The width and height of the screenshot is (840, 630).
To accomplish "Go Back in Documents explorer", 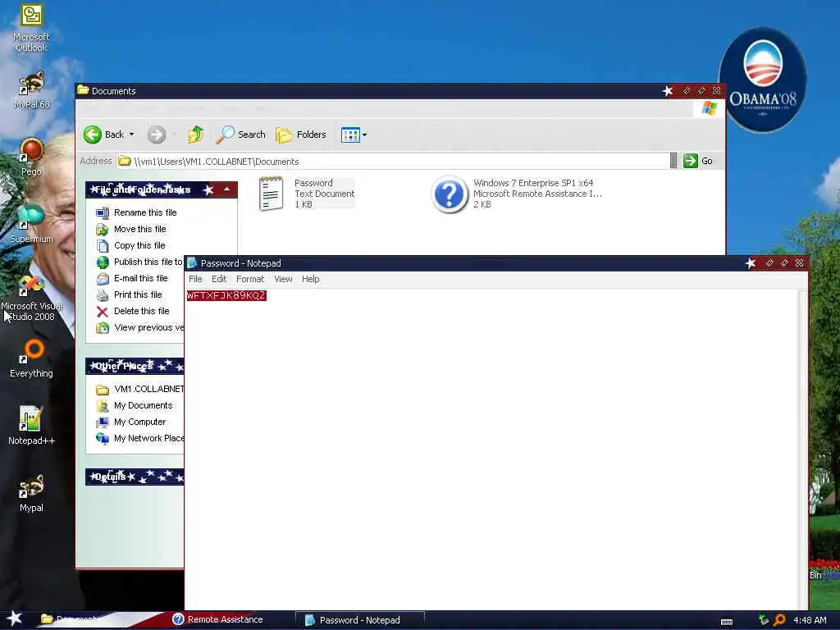I will [x=104, y=135].
